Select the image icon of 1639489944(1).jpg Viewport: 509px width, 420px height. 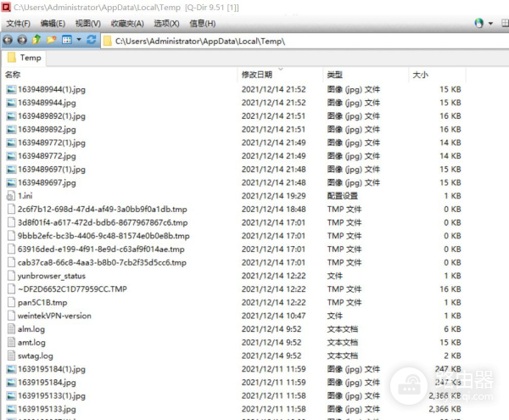(11, 90)
